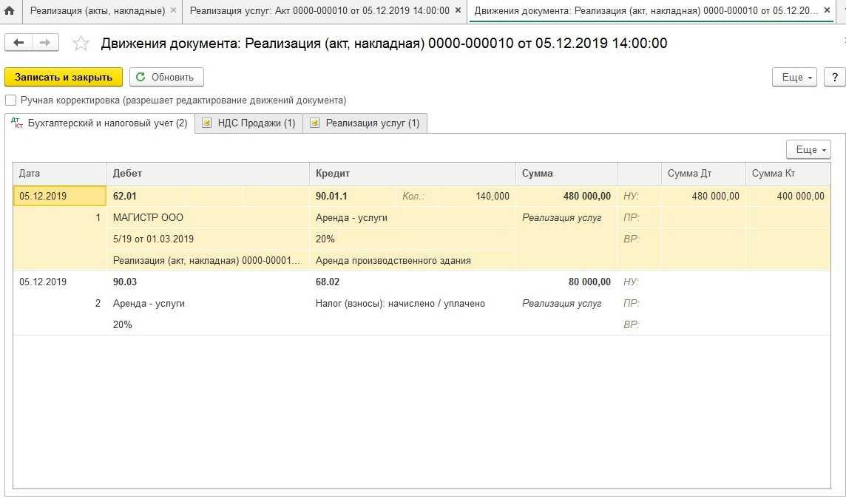The height and width of the screenshot is (504, 846).
Task: Click the back navigation arrow
Action: [x=18, y=43]
